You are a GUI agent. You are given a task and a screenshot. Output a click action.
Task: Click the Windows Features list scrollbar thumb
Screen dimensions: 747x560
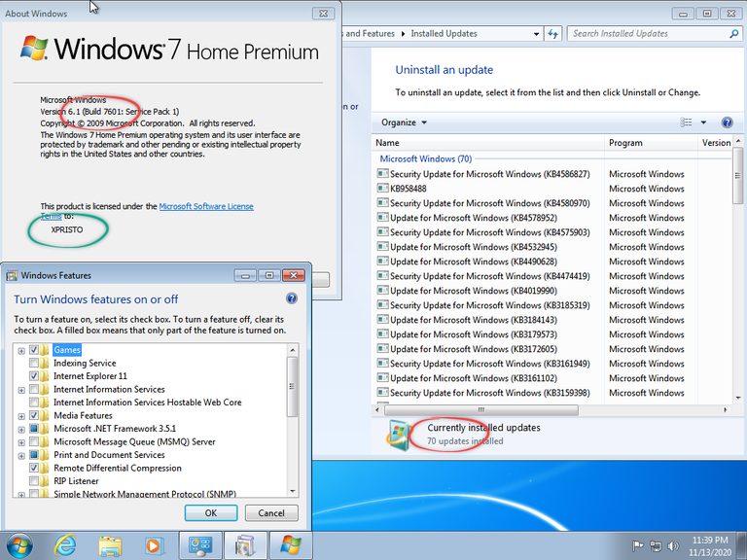click(x=292, y=387)
